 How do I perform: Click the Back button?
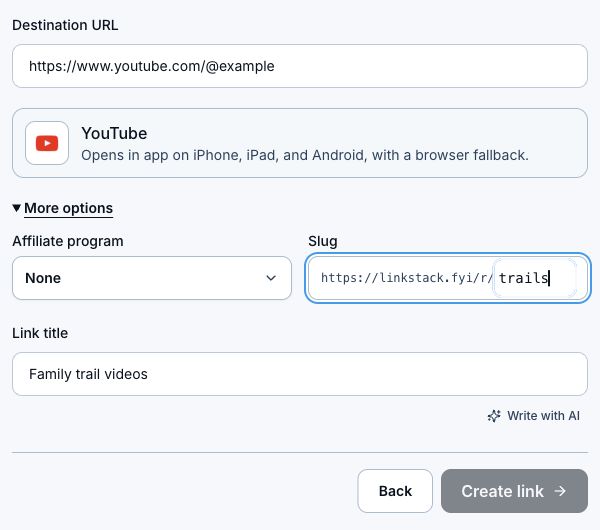coord(395,491)
